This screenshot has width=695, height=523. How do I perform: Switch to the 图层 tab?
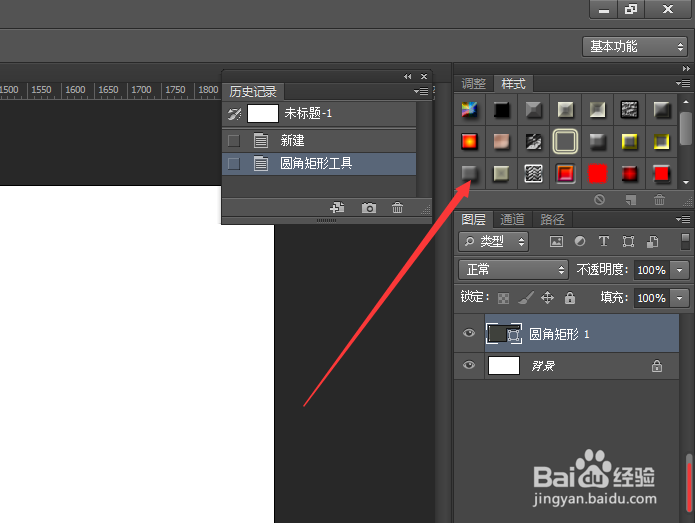click(473, 219)
